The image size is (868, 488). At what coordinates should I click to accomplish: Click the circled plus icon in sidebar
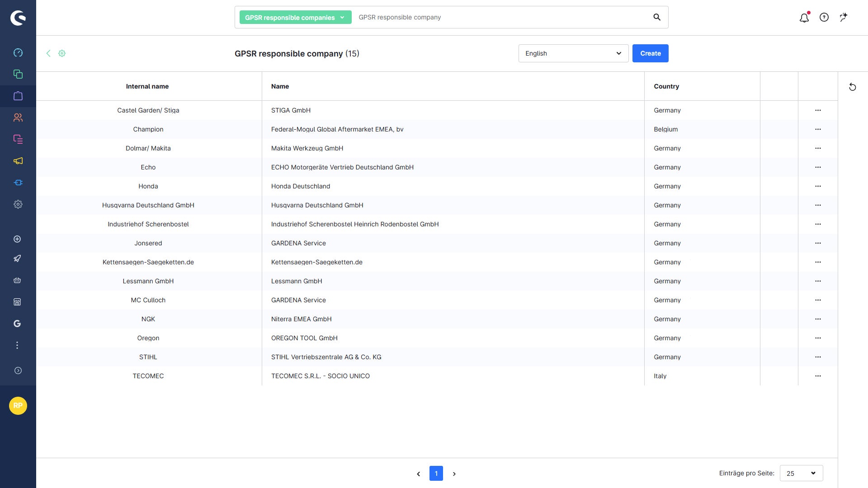click(x=17, y=239)
